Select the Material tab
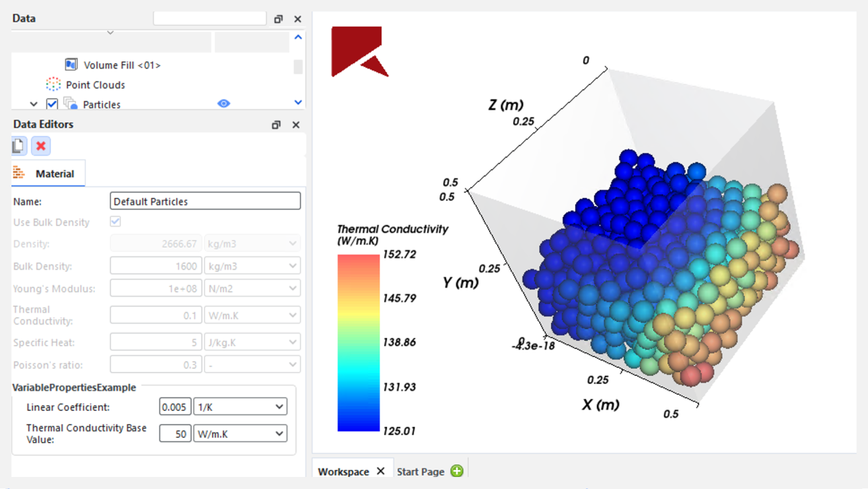Image resolution: width=868 pixels, height=489 pixels. [48, 173]
